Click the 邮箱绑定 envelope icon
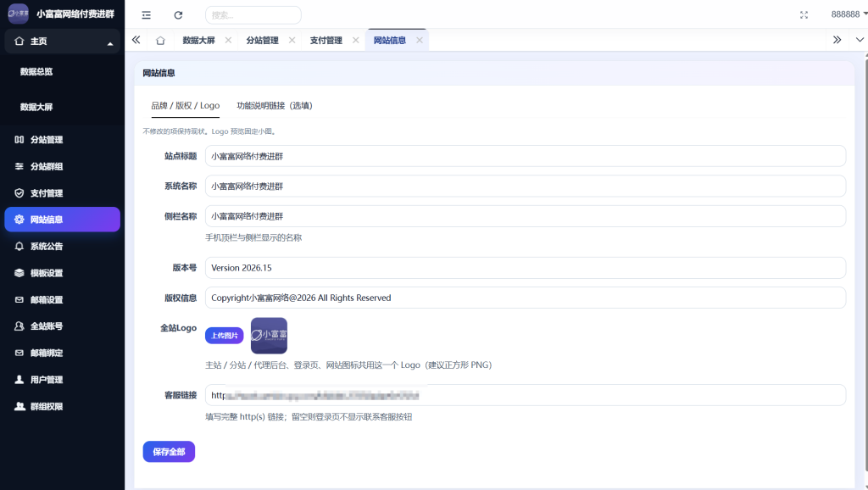 [19, 353]
